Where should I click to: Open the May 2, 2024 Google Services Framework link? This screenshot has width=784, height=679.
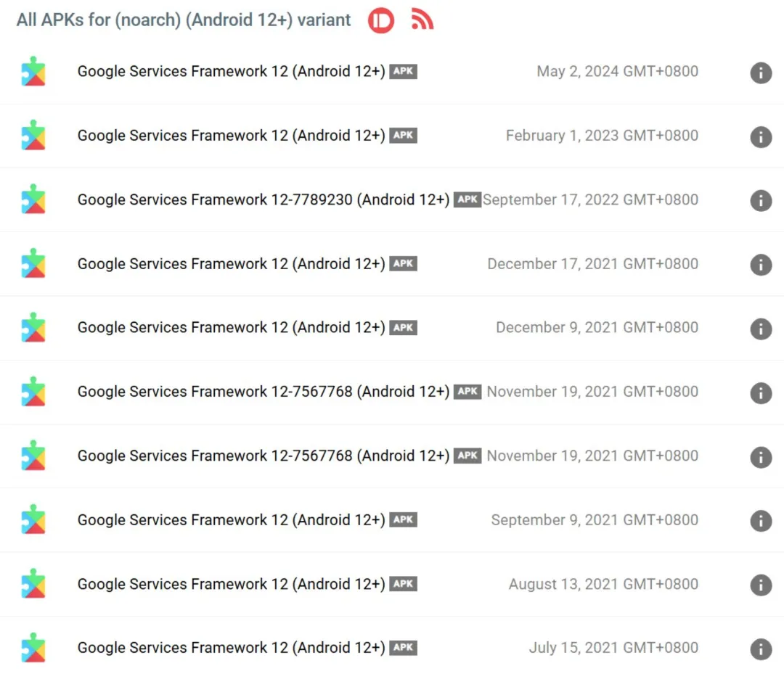pos(231,71)
